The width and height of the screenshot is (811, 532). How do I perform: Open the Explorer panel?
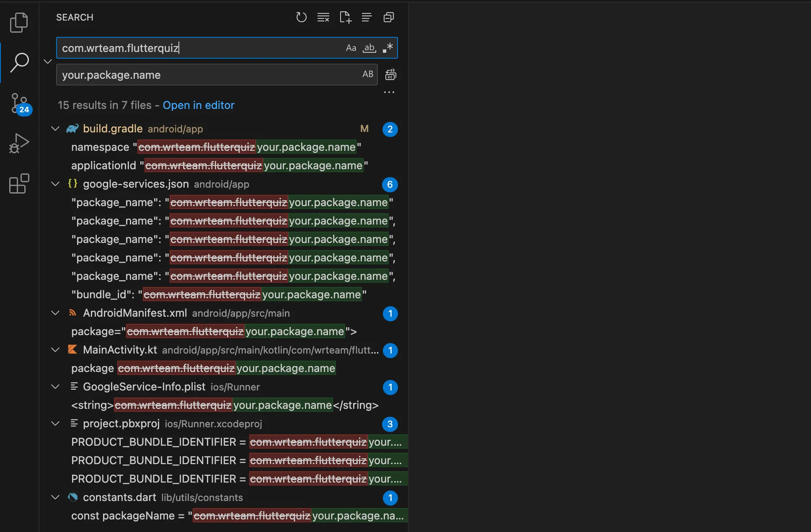point(18,23)
